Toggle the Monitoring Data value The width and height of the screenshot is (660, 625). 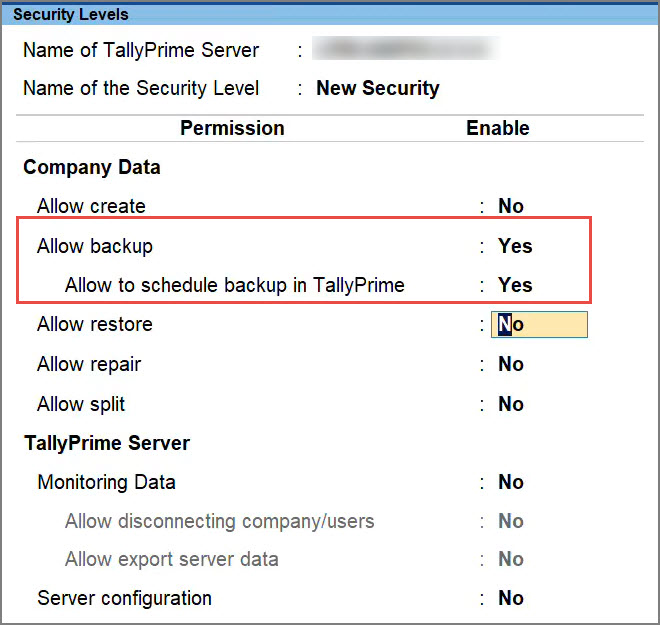[x=511, y=482]
